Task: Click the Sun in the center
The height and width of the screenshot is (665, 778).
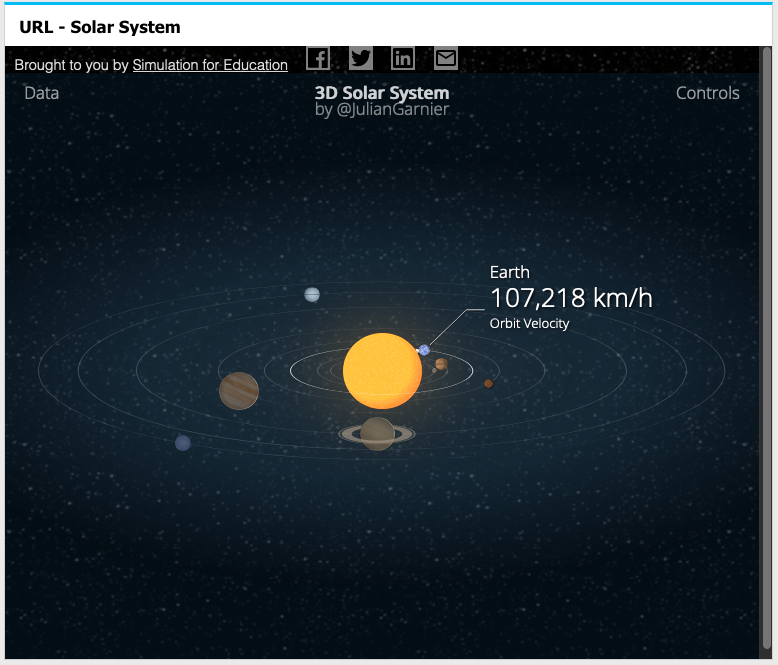Action: pos(383,371)
